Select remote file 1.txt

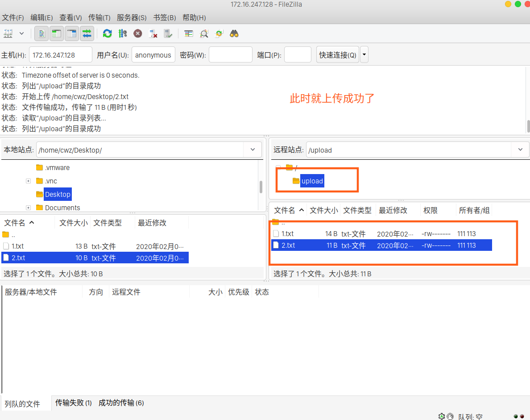click(x=381, y=234)
